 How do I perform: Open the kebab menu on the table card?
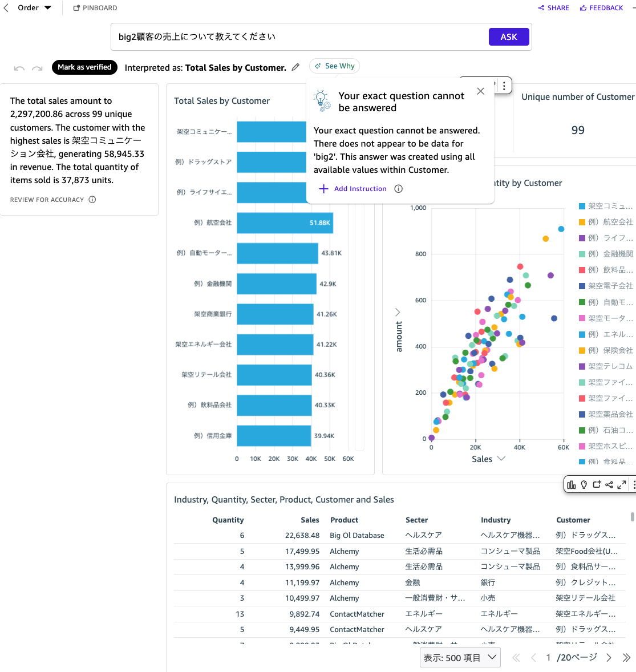633,484
